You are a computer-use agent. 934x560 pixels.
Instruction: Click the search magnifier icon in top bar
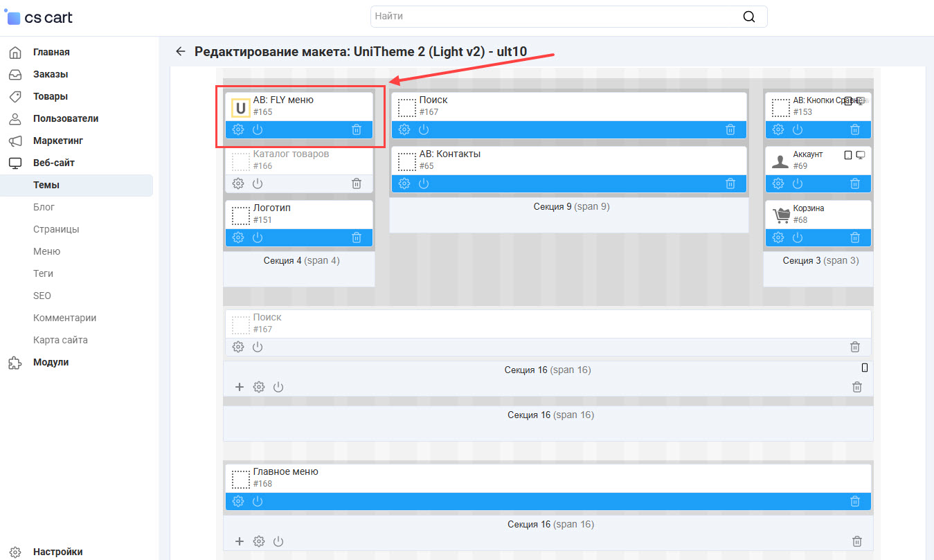748,17
